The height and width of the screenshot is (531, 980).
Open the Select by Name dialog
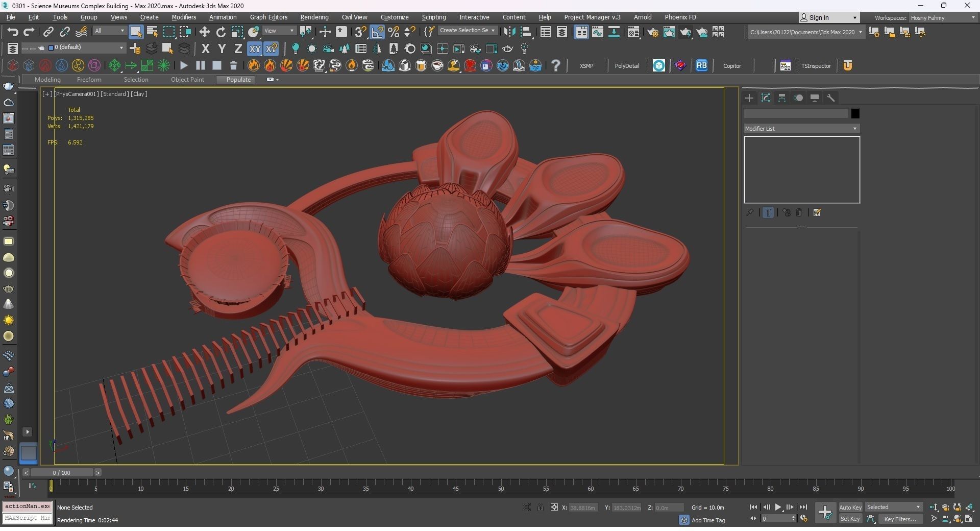click(152, 32)
